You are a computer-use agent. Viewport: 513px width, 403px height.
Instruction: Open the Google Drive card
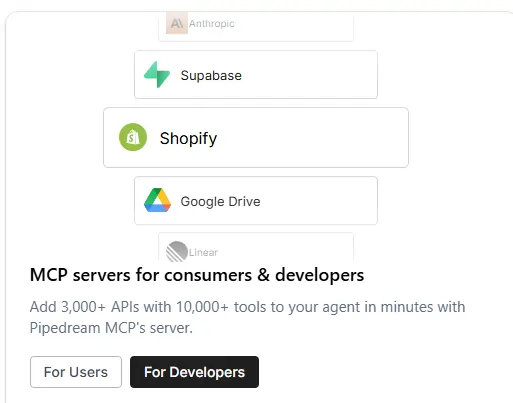[x=256, y=201]
